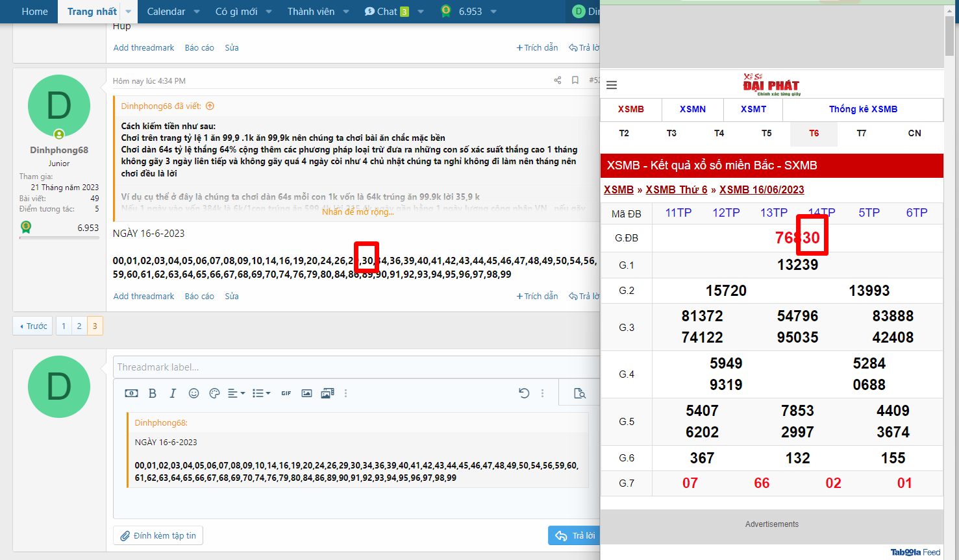Toggle bold formatting in reply editor
Image resolution: width=959 pixels, height=560 pixels.
[153, 393]
